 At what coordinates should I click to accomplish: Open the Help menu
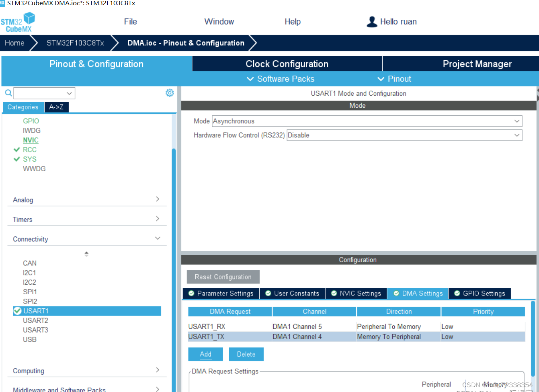[x=293, y=22]
